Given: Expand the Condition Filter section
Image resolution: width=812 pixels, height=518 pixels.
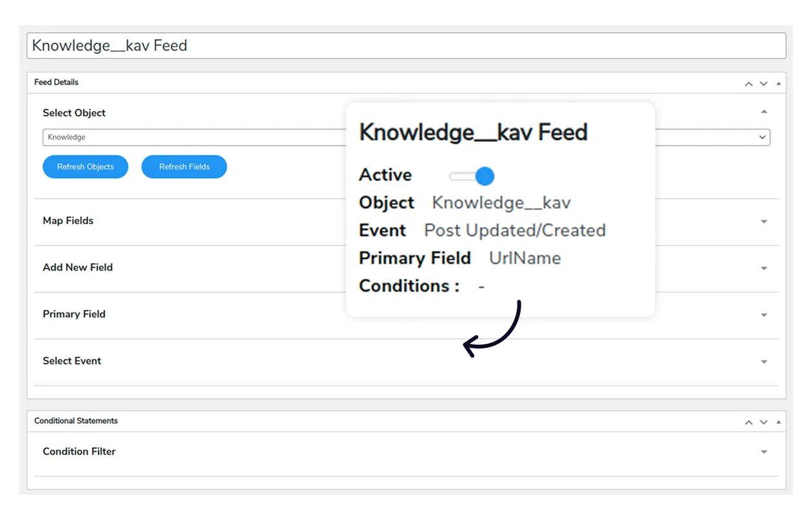Looking at the screenshot, I should (764, 452).
